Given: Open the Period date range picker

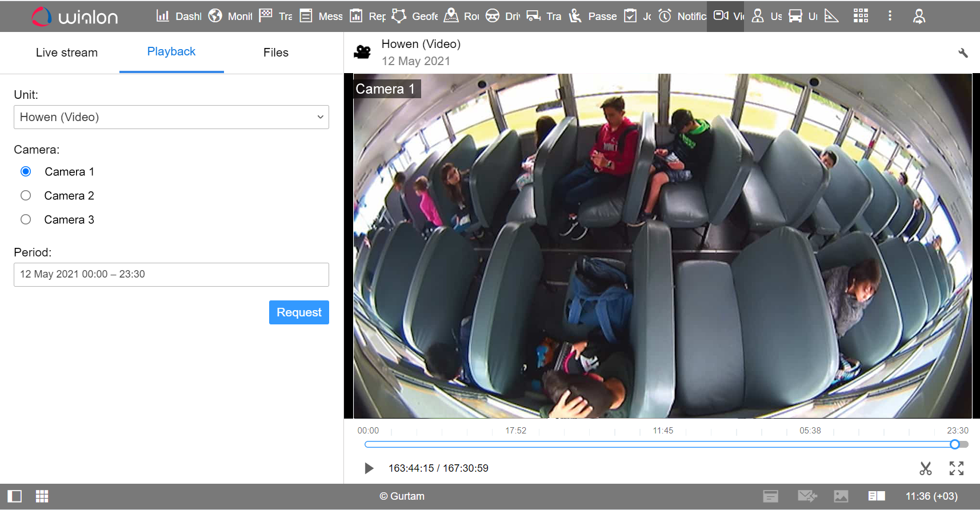Looking at the screenshot, I should tap(171, 275).
